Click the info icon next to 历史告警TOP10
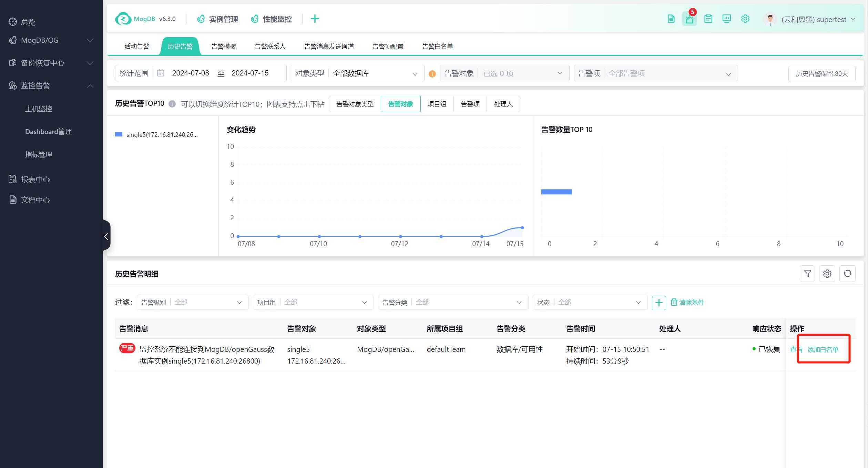The image size is (868, 468). point(172,104)
